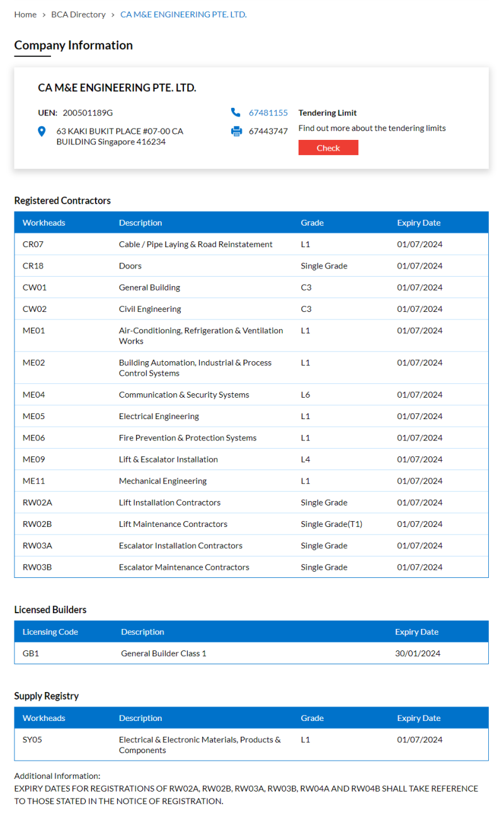Click Licensing Code column header

50,631
